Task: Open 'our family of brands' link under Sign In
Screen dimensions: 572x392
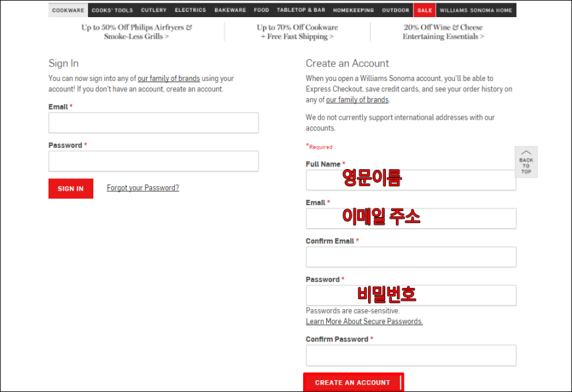Action: tap(168, 78)
